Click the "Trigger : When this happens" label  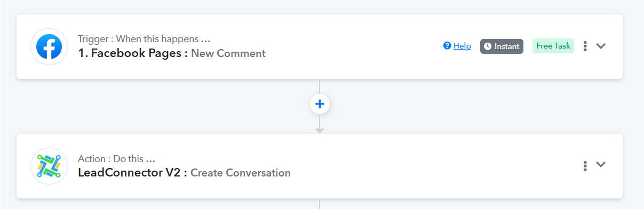click(x=144, y=39)
